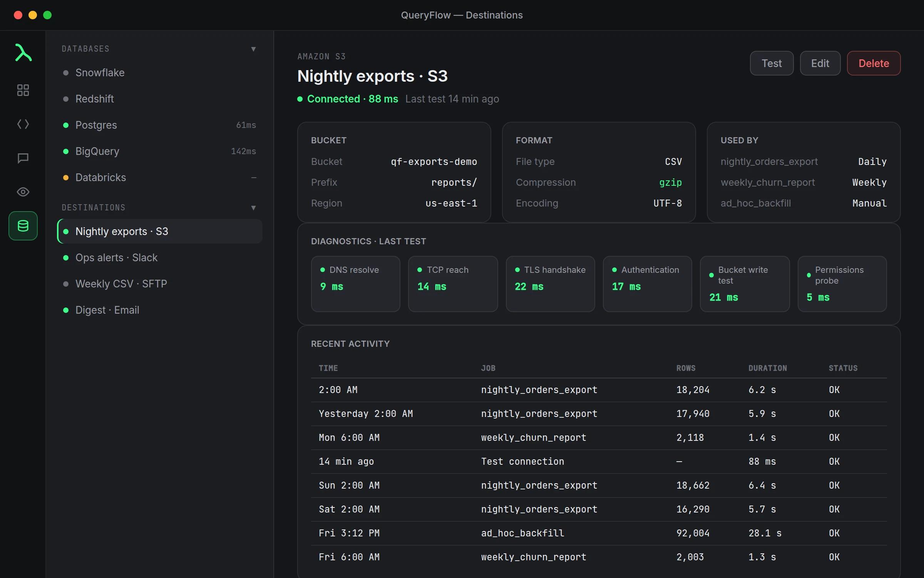
Task: Click the QueryFlow lambda logo icon
Action: [23, 52]
